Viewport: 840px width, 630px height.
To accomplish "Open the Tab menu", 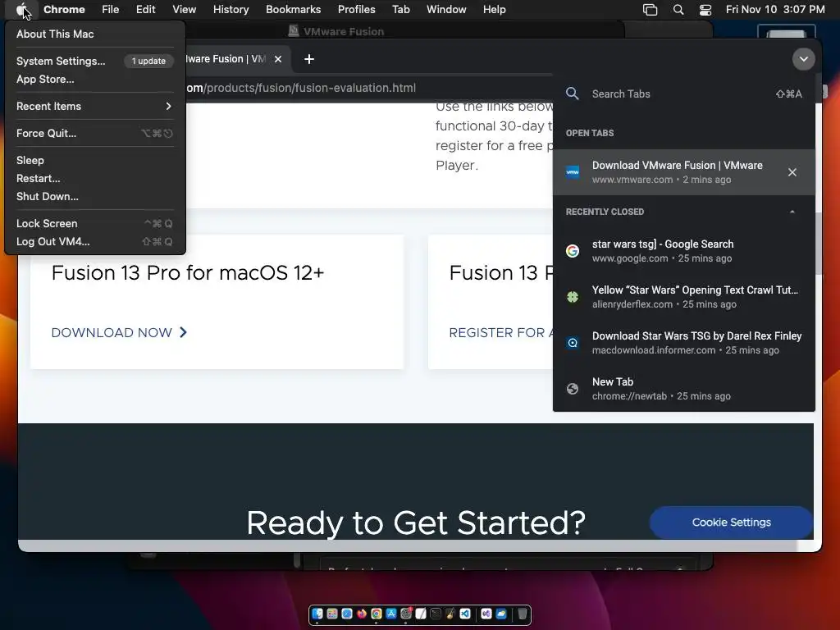I will coord(400,9).
